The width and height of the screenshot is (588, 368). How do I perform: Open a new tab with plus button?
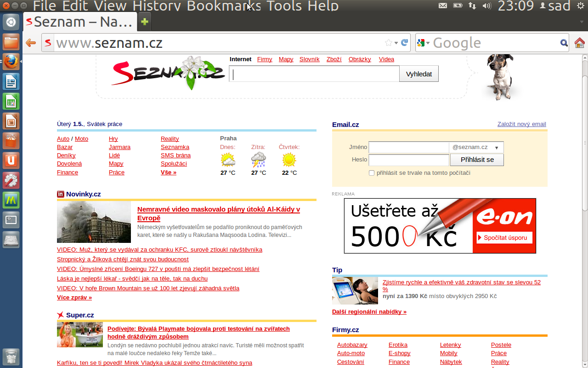[x=145, y=22]
